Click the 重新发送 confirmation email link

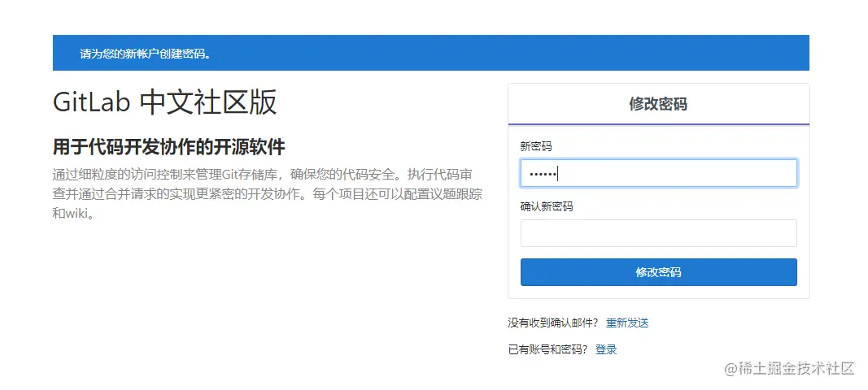(627, 323)
